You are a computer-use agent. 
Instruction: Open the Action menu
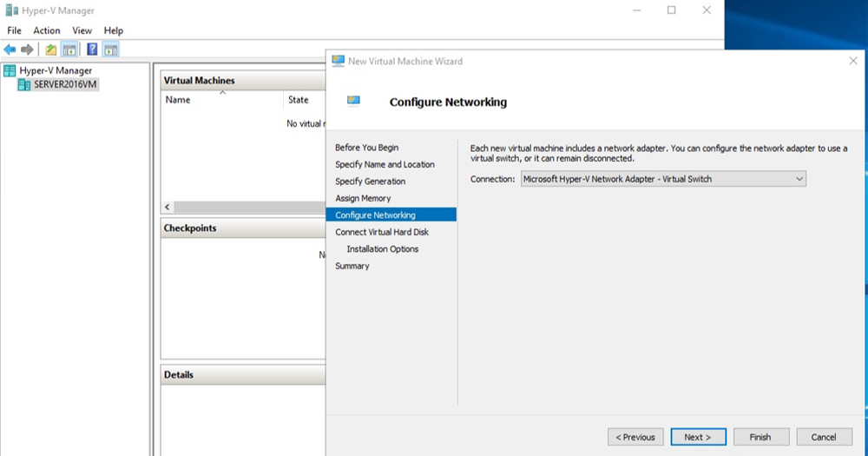(47, 30)
